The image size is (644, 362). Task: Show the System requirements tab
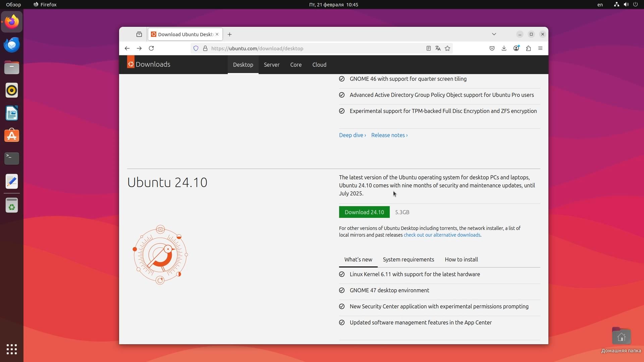[x=409, y=259]
